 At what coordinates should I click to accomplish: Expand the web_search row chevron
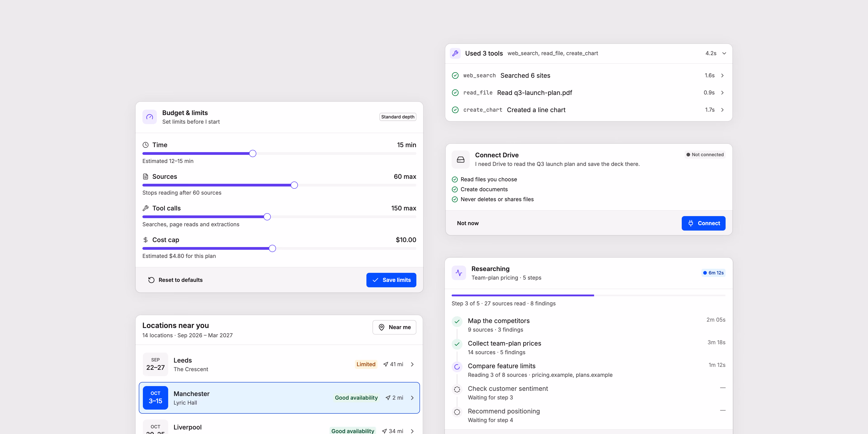tap(722, 75)
